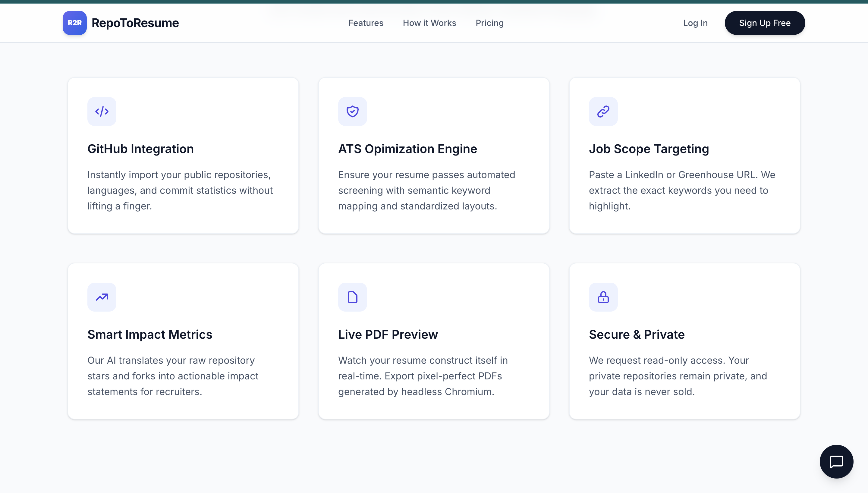The width and height of the screenshot is (868, 493).
Task: Select the GitHub Integration heading
Action: [140, 149]
